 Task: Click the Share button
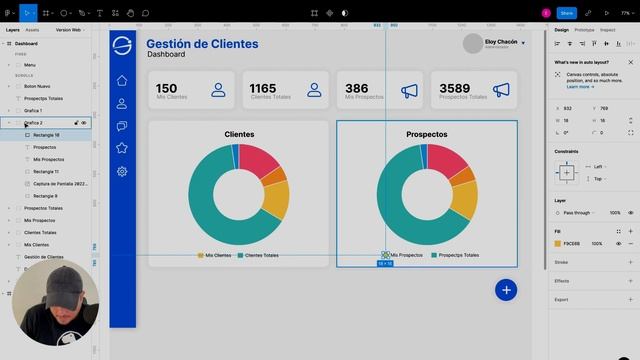click(567, 13)
